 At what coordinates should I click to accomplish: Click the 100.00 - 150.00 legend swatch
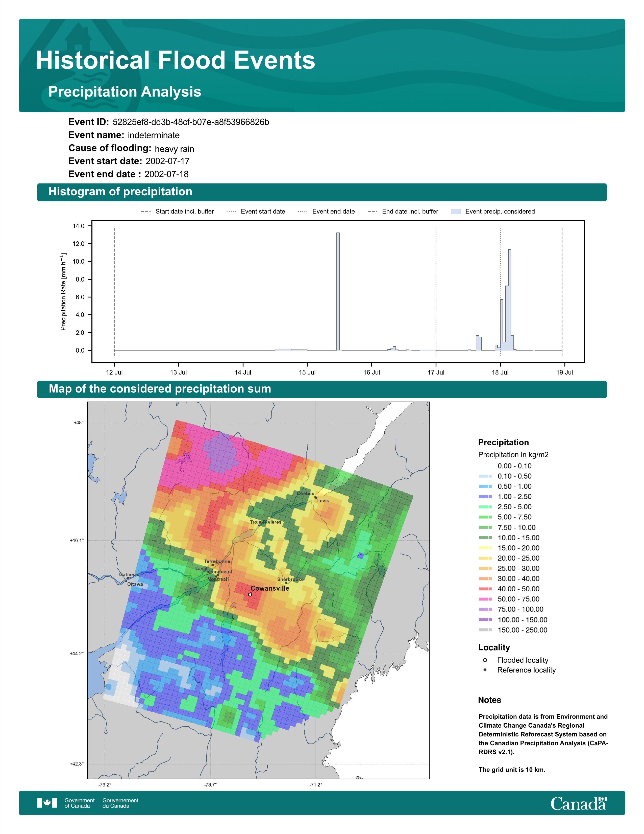tap(485, 620)
